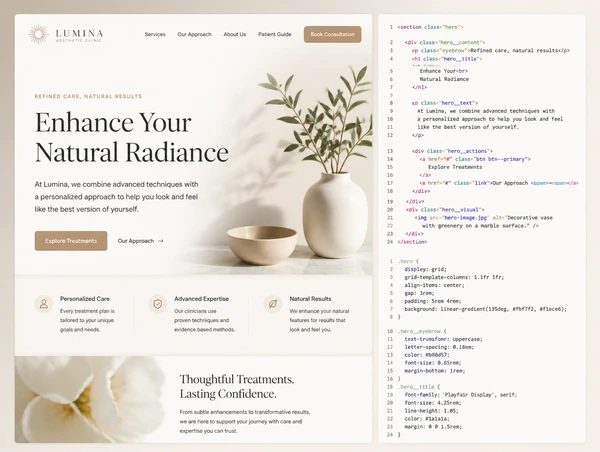The image size is (600, 452).
Task: Click the 'Playfair Display' font-family CSS line
Action: coord(460,395)
